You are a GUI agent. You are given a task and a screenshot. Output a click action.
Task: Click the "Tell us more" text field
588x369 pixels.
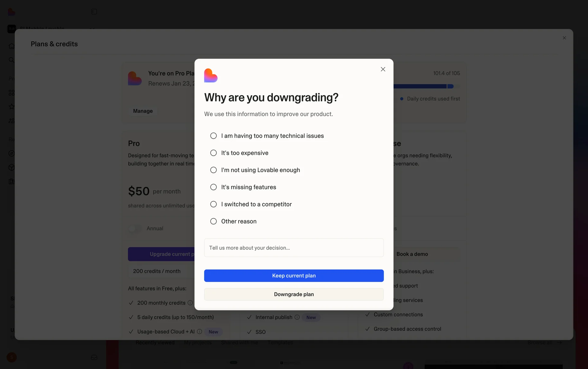pyautogui.click(x=294, y=248)
